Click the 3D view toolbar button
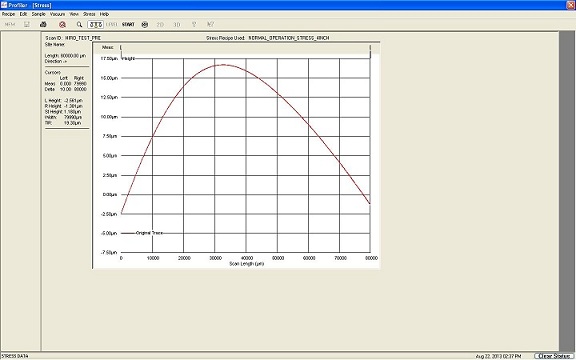 (x=177, y=25)
